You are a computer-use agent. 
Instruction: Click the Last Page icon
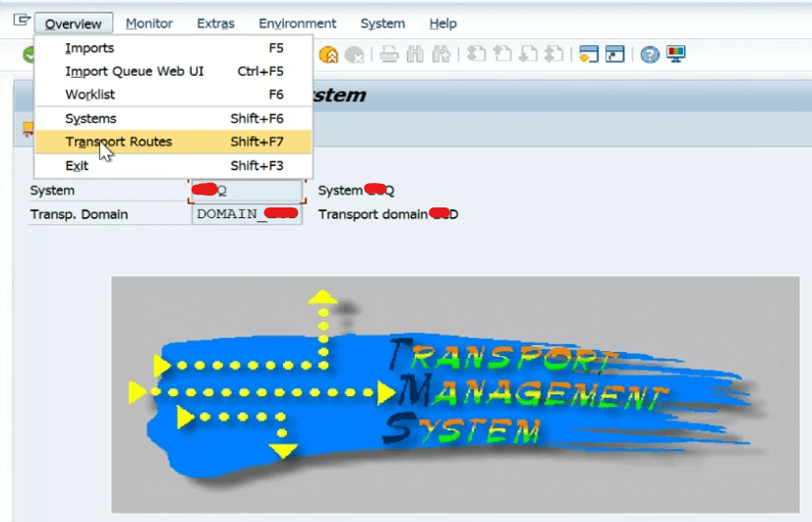(x=554, y=54)
